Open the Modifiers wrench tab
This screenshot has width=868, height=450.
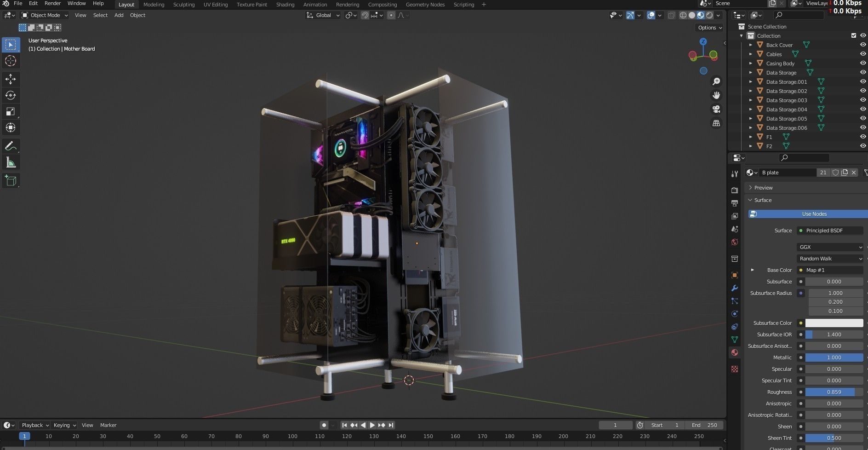pyautogui.click(x=735, y=288)
